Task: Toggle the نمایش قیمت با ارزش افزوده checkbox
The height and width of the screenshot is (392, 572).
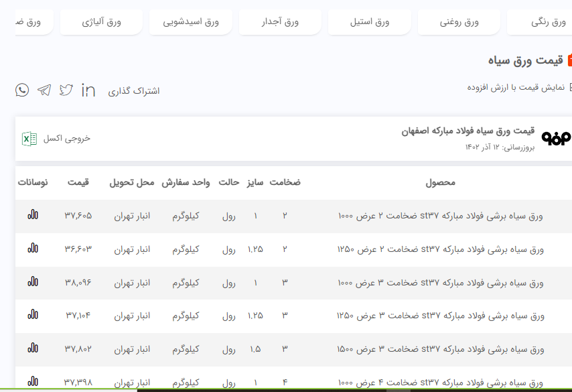Action: (569, 87)
